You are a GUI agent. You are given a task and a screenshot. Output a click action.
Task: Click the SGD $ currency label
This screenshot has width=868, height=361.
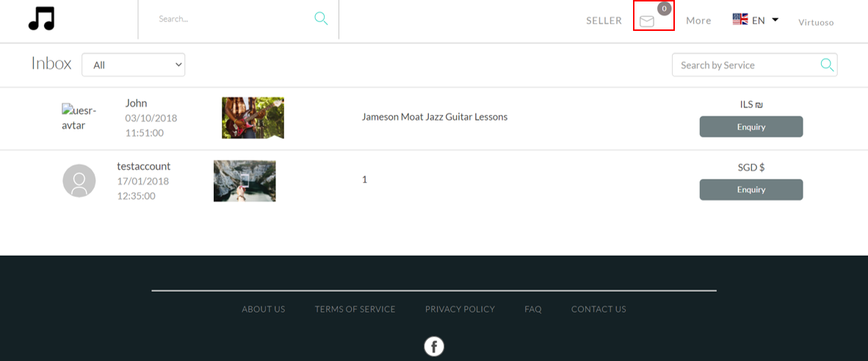[751, 168]
